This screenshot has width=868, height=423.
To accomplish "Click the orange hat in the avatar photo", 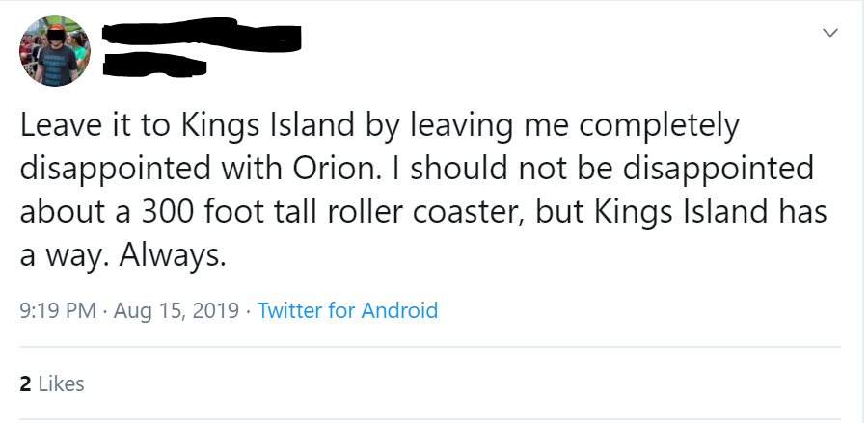I will point(55,28).
